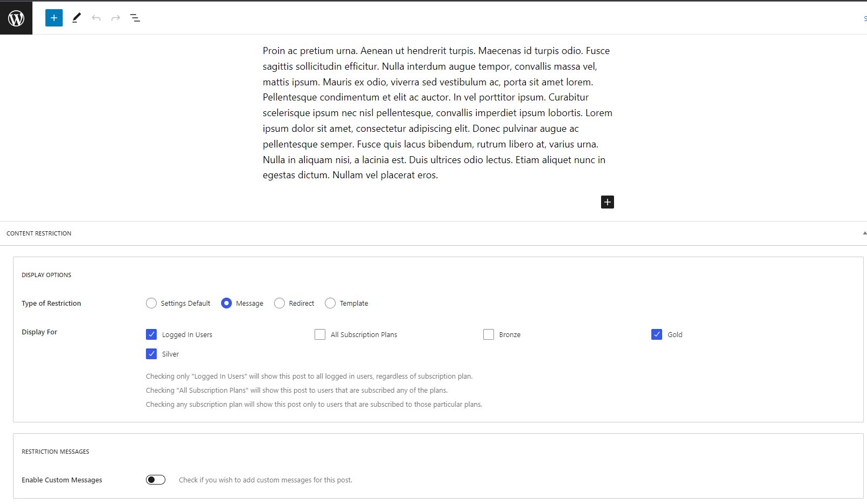
Task: Open the block inserter plus button
Action: (x=54, y=18)
